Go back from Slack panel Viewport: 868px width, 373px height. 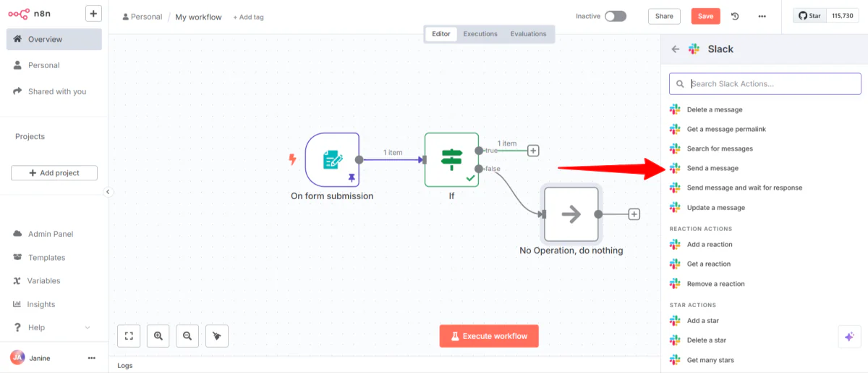[676, 49]
